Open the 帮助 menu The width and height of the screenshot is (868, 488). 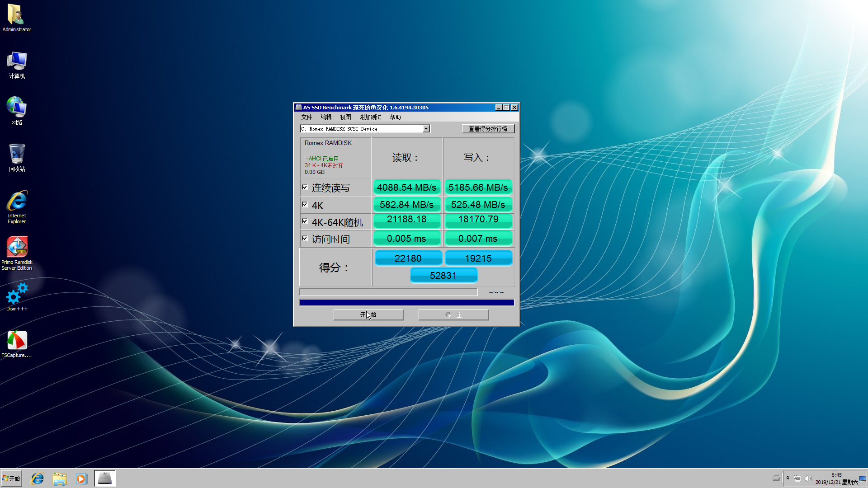tap(395, 117)
